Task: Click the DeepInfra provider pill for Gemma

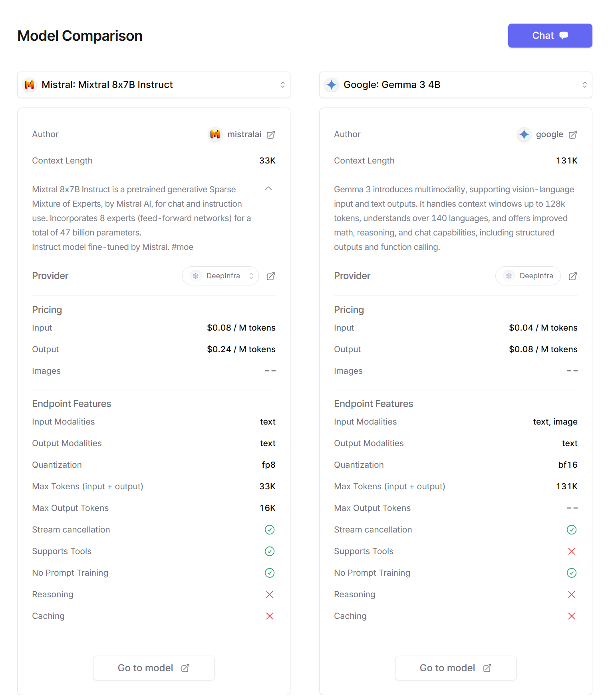Action: point(528,276)
